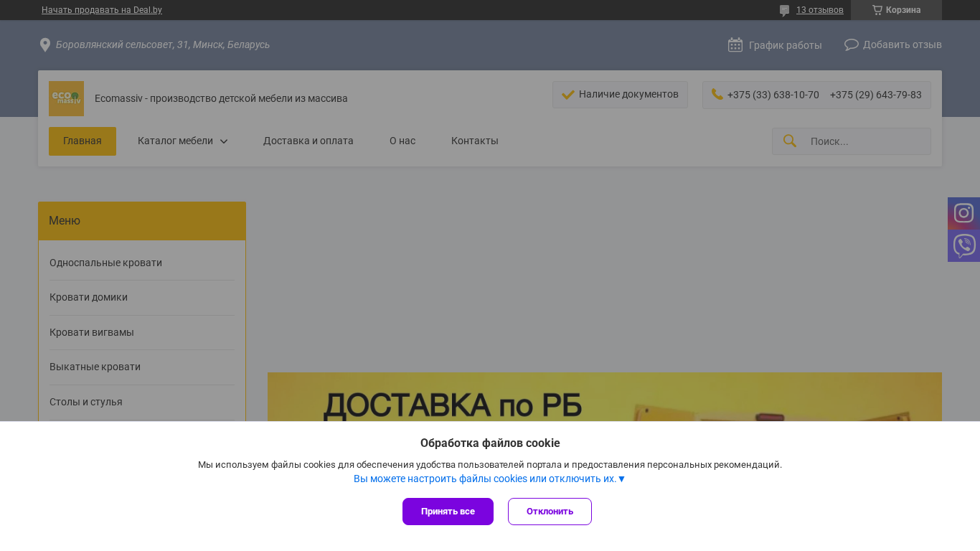Click the location pin icon

tap(44, 45)
